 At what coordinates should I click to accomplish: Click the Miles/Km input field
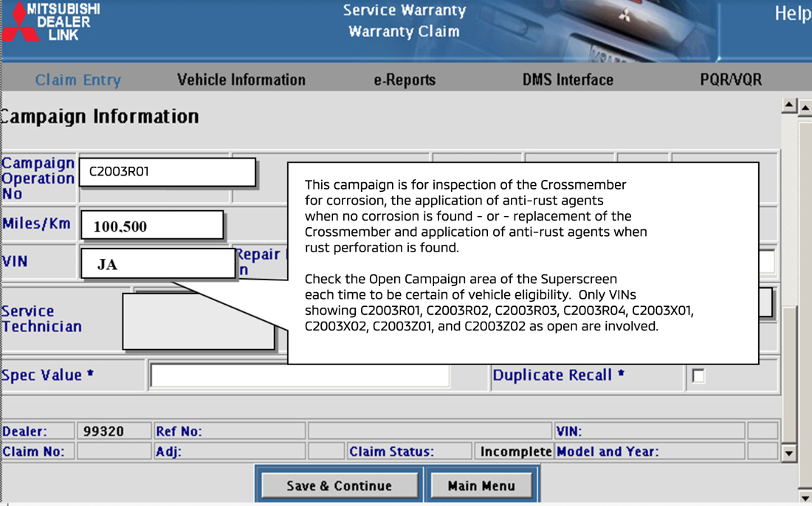[x=152, y=226]
